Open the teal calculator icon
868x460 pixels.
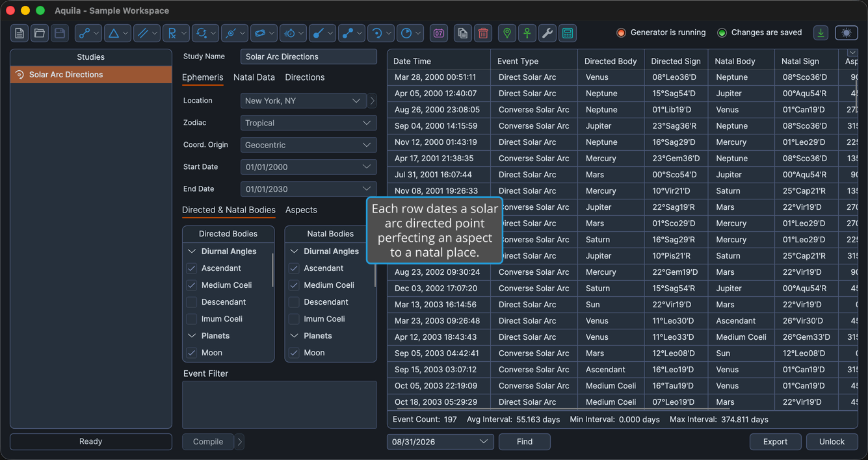click(x=568, y=33)
